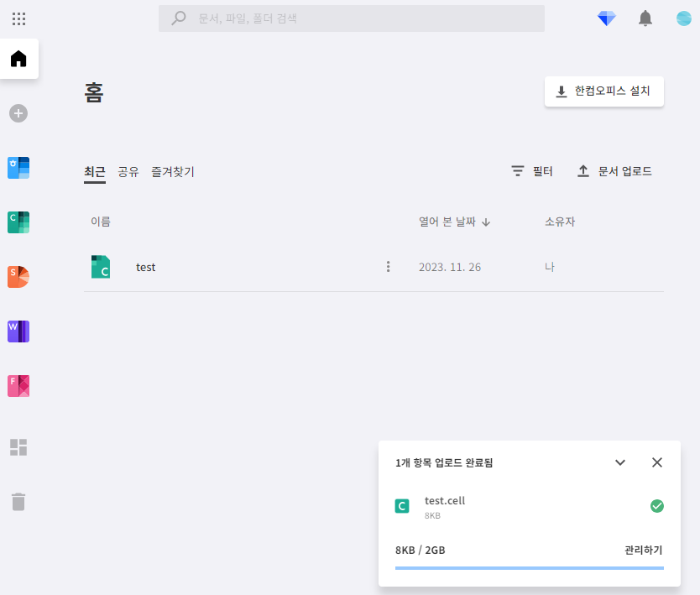
Task: Switch to the 공유 tab
Action: 128,172
